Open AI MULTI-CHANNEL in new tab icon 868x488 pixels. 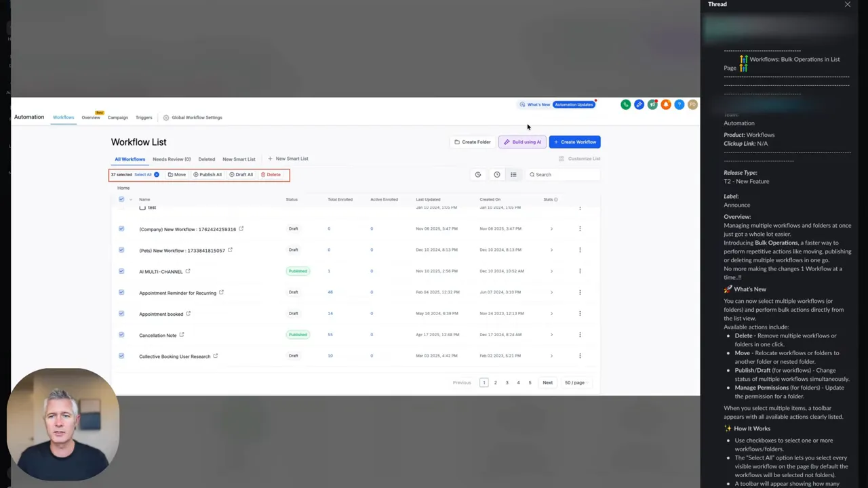pos(188,271)
